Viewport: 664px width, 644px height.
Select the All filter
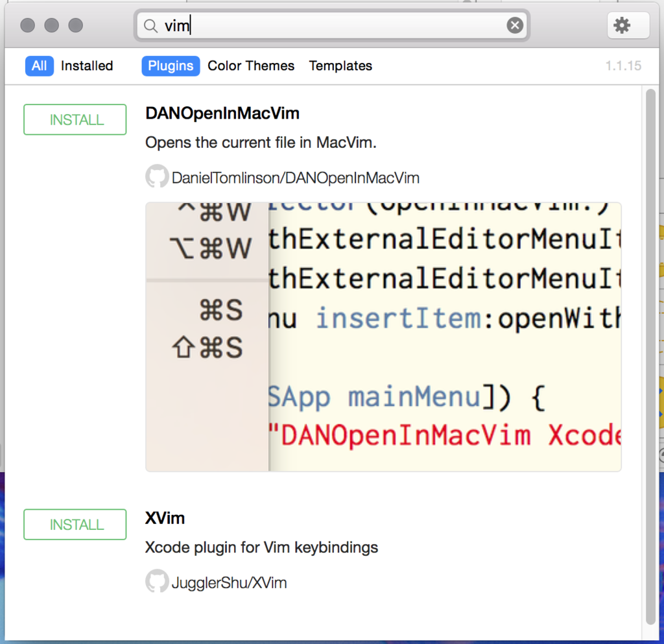(40, 66)
